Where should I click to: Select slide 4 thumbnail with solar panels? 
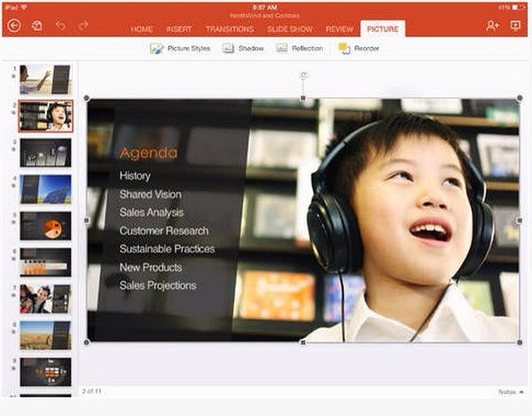pos(45,189)
